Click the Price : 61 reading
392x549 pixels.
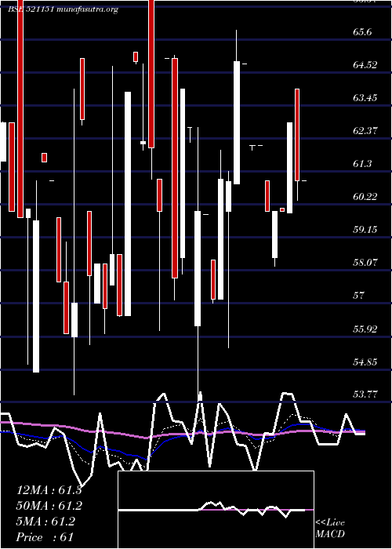point(45,537)
